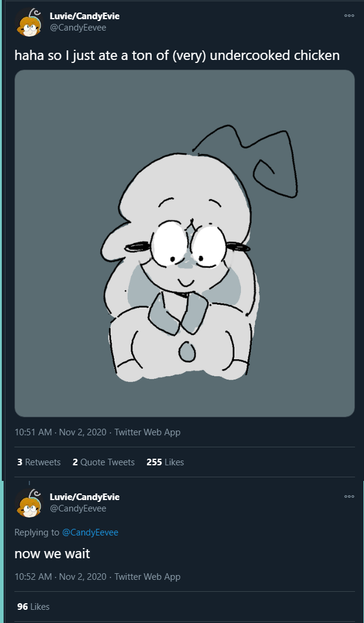Viewport: 364px width, 623px height.
Task: Click the 10:52 AM · Nov 2, 2020 timestamp
Action: click(x=61, y=576)
